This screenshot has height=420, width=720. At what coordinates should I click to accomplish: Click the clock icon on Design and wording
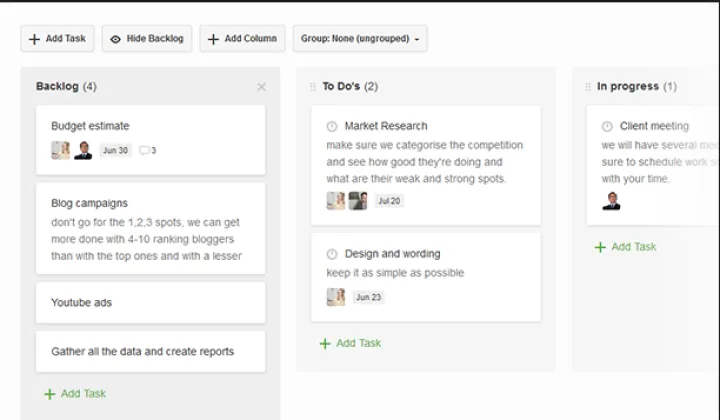pyautogui.click(x=332, y=254)
